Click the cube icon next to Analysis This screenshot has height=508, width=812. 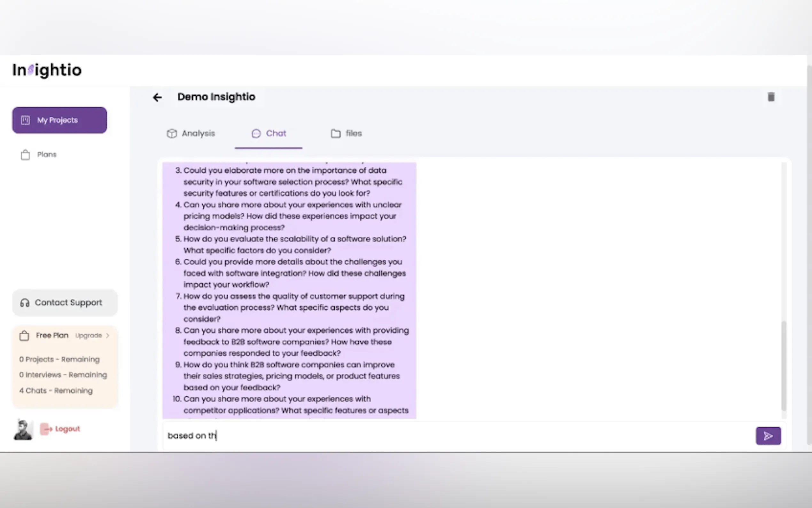172,133
